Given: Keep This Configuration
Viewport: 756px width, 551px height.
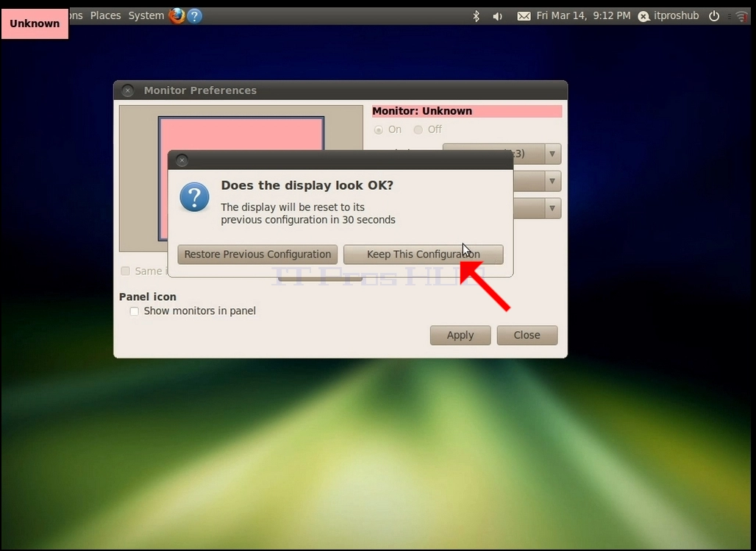Looking at the screenshot, I should (424, 255).
